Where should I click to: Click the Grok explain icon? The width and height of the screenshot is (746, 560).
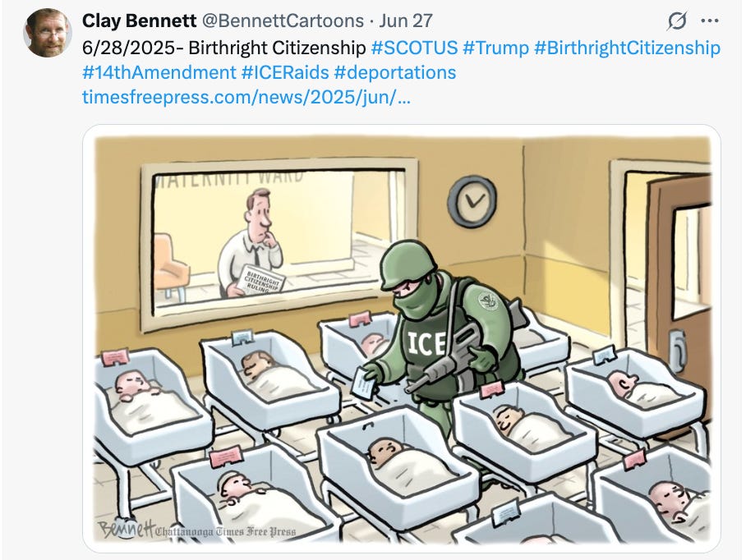tap(677, 21)
